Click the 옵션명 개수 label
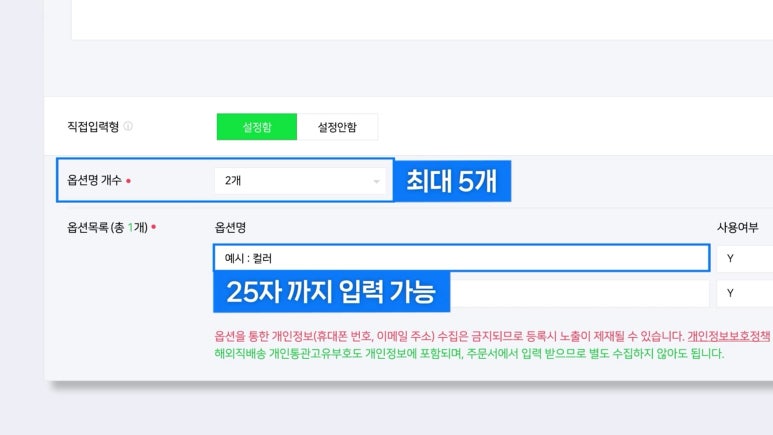Image resolution: width=773 pixels, height=435 pixels. 94,180
